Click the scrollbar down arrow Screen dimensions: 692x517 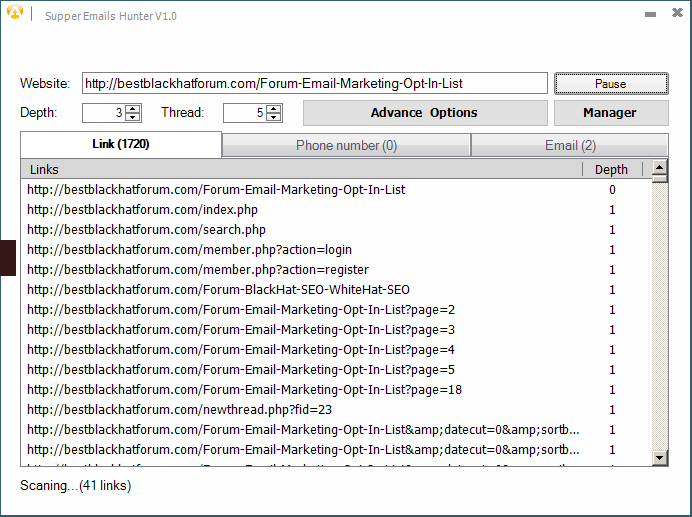660,458
